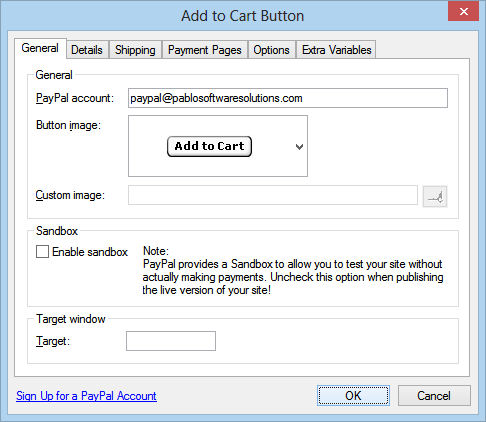Focus the Target window input box

[171, 341]
